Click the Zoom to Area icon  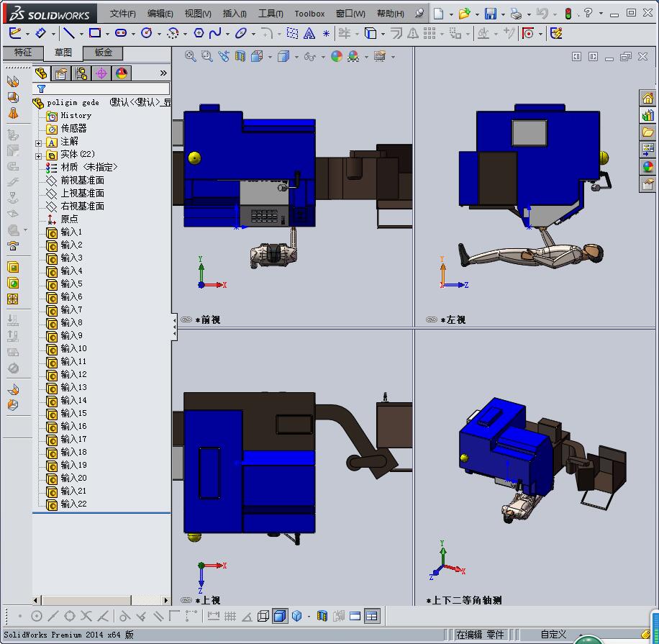coord(206,56)
